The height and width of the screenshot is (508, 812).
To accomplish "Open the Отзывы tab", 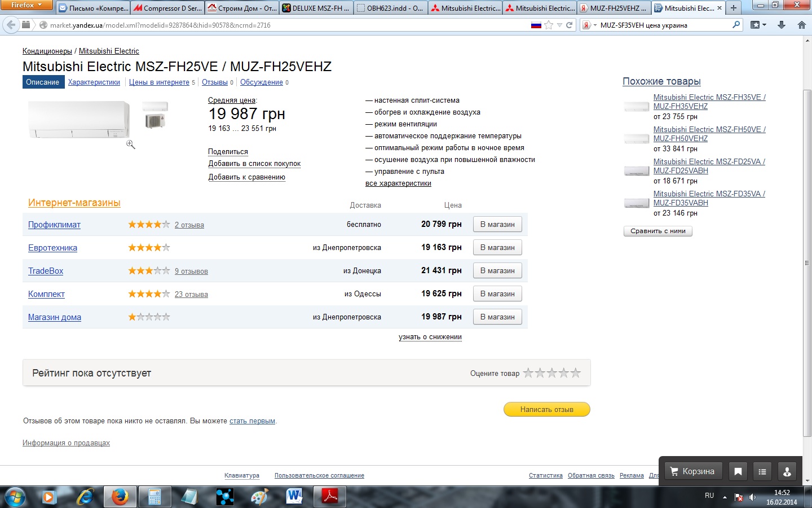I will [215, 82].
